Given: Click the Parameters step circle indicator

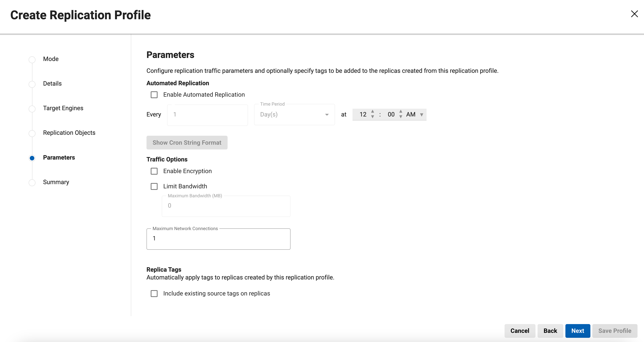Looking at the screenshot, I should pos(32,158).
